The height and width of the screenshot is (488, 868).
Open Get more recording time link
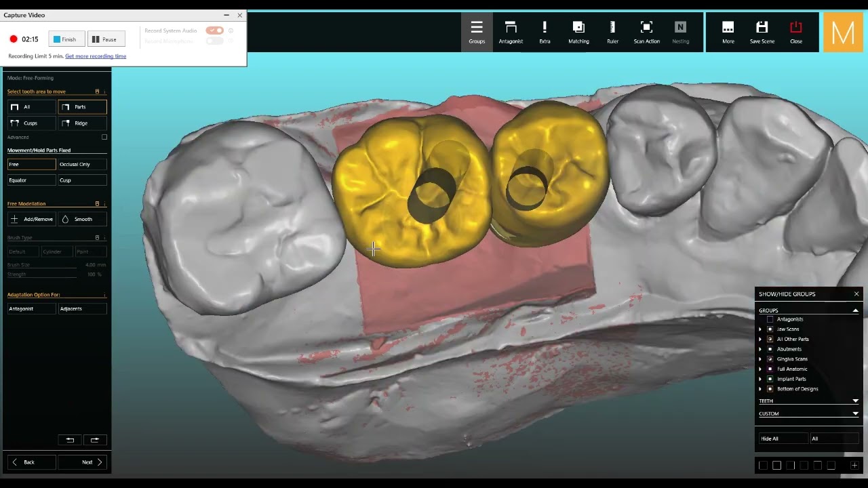(x=96, y=56)
